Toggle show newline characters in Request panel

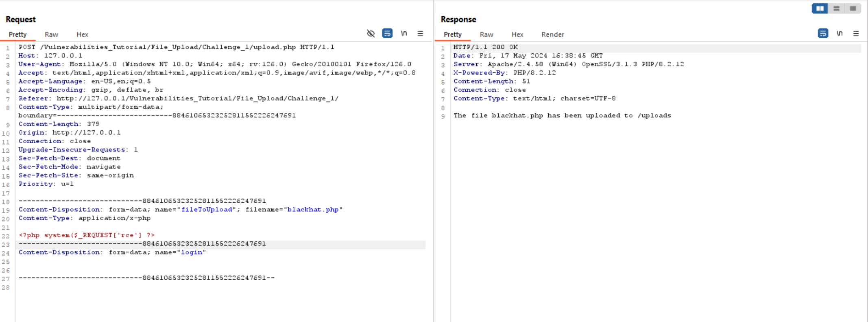[x=404, y=33]
